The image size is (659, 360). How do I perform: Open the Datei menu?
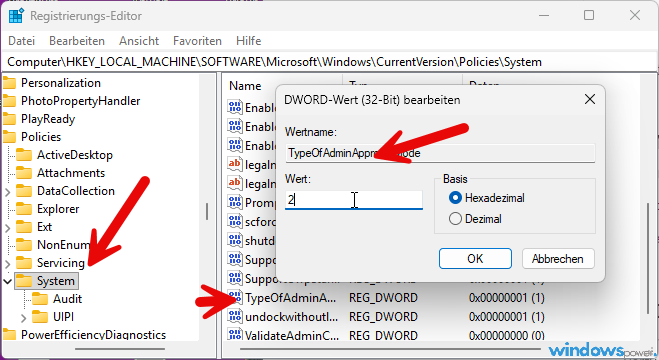pos(21,41)
